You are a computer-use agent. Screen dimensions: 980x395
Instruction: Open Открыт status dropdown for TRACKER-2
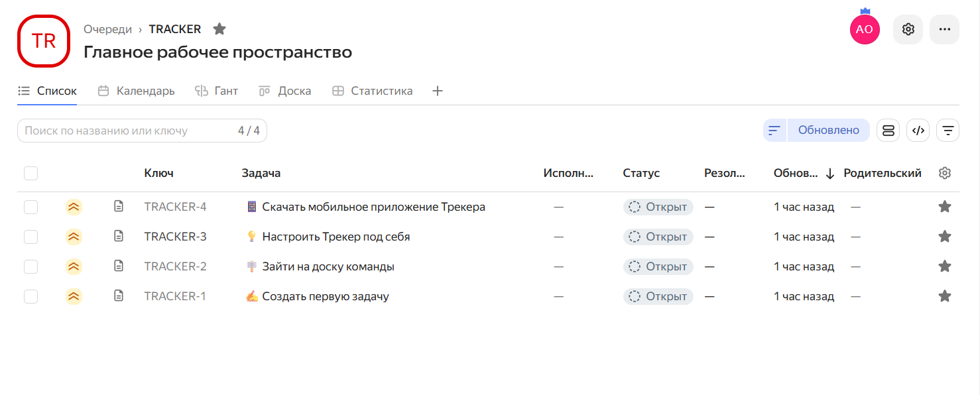(x=658, y=266)
